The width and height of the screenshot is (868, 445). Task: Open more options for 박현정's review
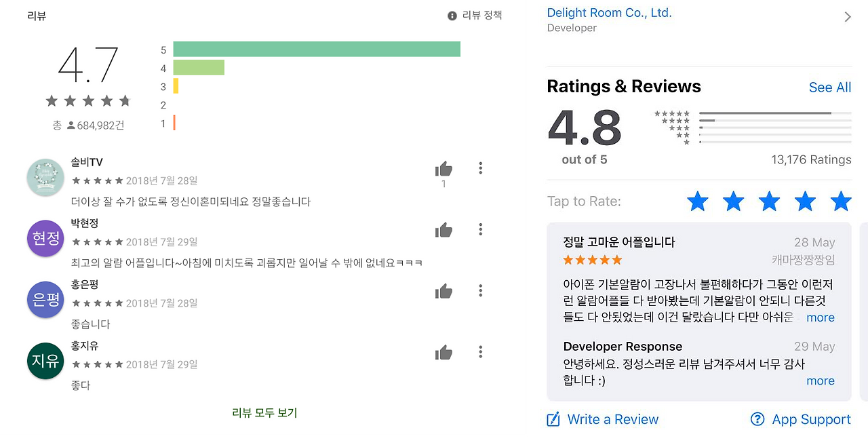point(480,229)
